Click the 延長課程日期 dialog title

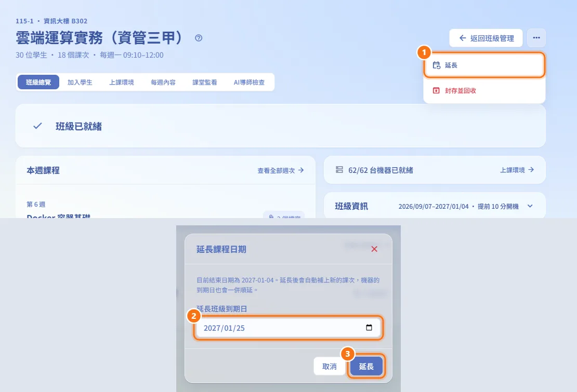[x=221, y=249]
